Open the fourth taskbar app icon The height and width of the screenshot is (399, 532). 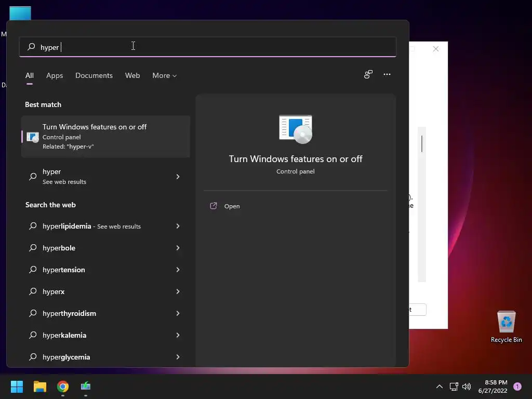click(x=86, y=386)
